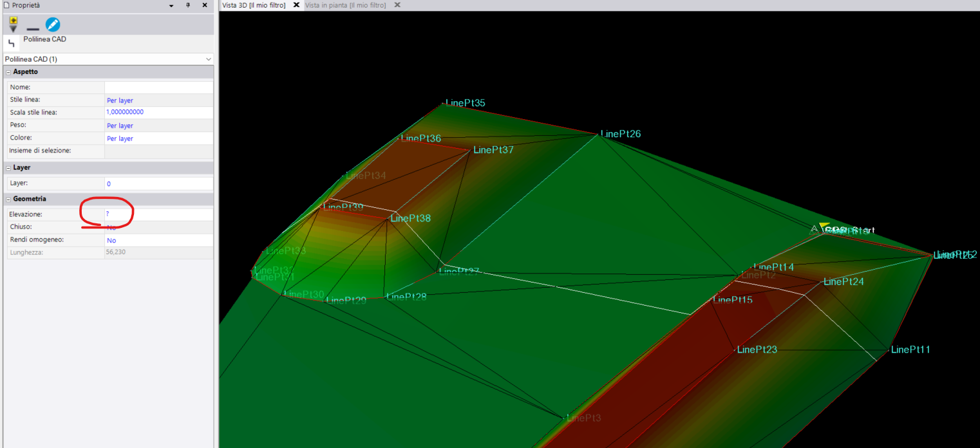The image size is (980, 448).
Task: Click the dark line icon in Proprietà toolbar
Action: tap(33, 29)
